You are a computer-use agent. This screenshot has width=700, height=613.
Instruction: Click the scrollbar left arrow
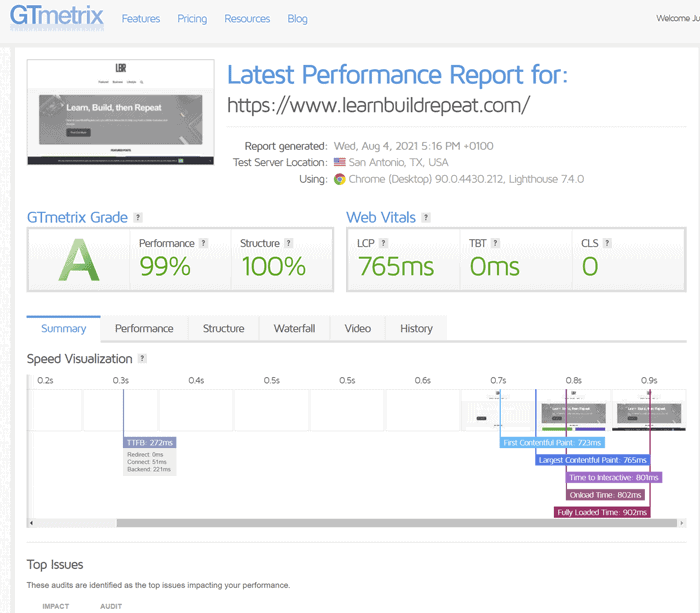click(31, 523)
